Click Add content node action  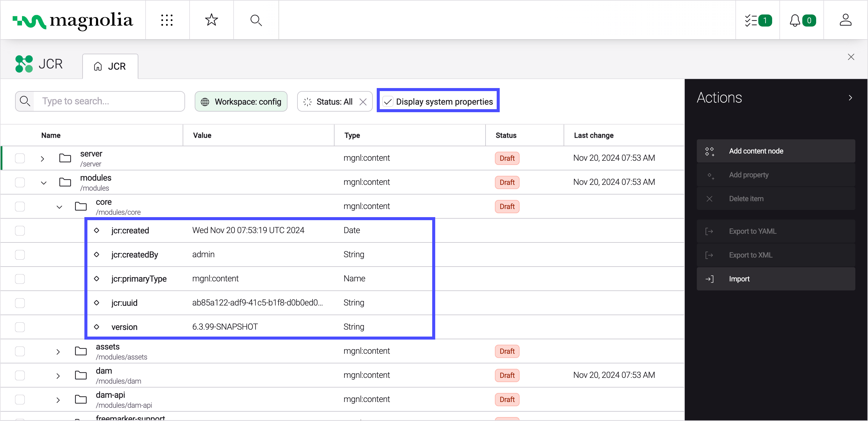[776, 151]
